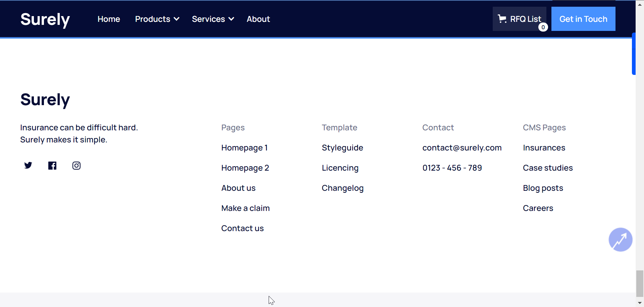Viewport: 644px width, 307px height.
Task: Click the Surely logo in the footer
Action: pos(45,100)
